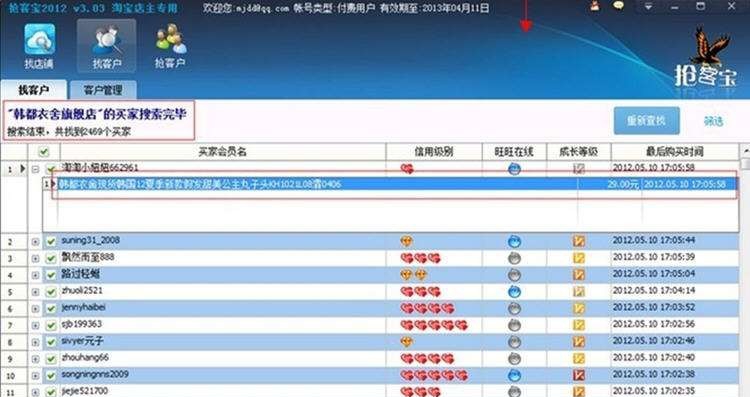
Task: Uncheck the checkbox for sjb199363
Action: point(51,325)
